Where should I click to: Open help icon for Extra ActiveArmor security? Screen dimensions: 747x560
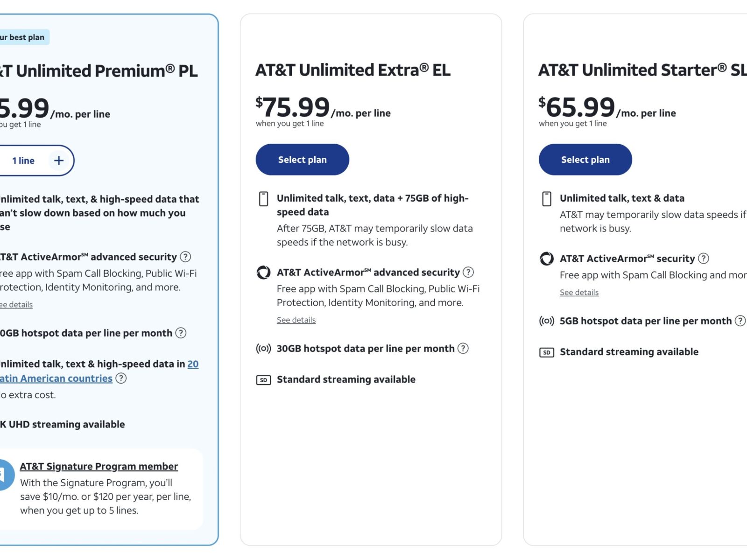pyautogui.click(x=468, y=272)
